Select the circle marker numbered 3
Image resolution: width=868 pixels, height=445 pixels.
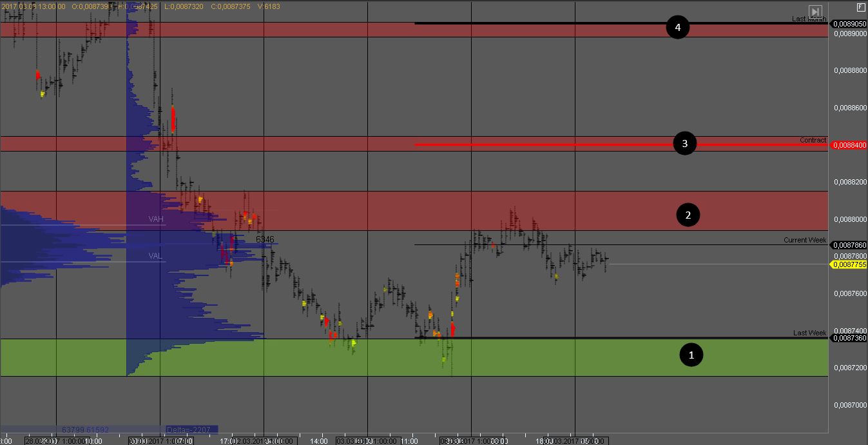[x=684, y=144]
